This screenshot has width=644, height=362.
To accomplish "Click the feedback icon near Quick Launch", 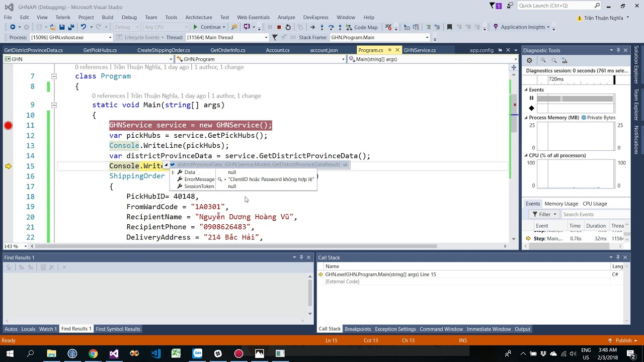I will [x=511, y=6].
